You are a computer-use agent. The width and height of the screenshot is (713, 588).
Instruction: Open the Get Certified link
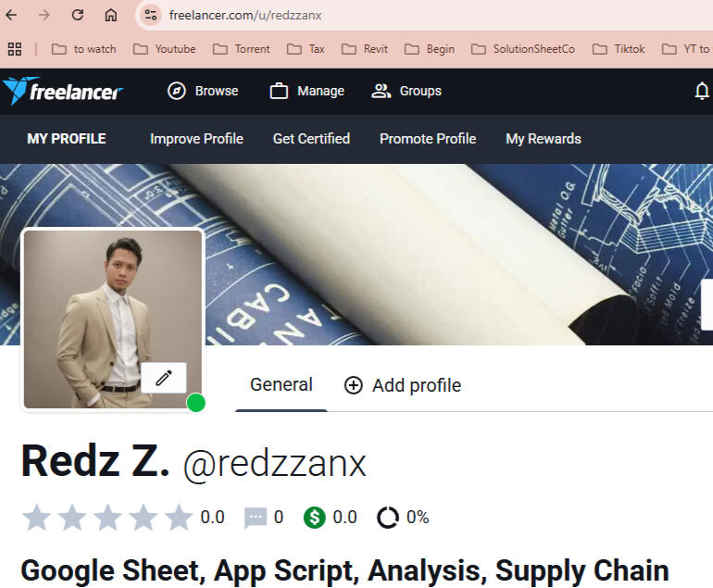pyautogui.click(x=311, y=139)
